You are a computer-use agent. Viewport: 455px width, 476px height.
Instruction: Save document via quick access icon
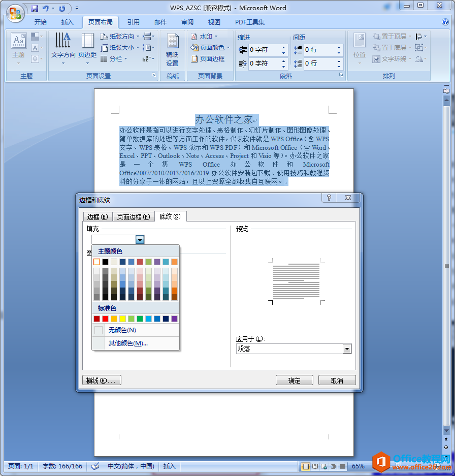[x=35, y=9]
